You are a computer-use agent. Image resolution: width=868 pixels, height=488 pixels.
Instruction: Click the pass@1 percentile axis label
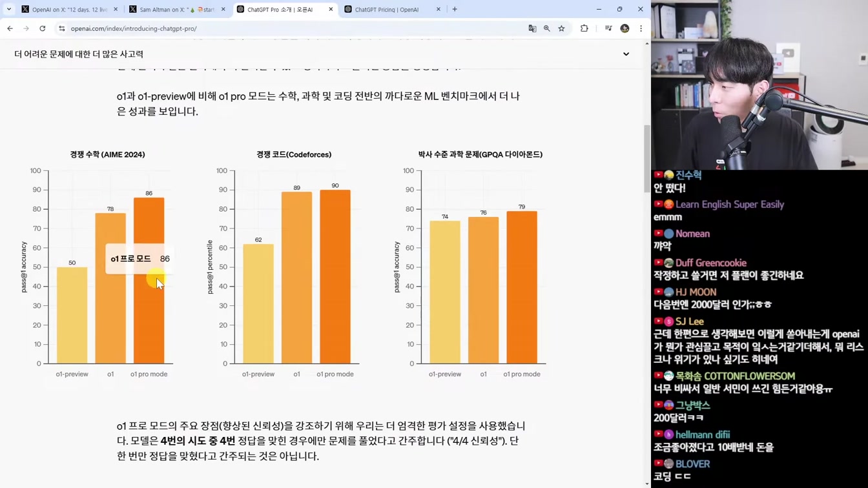pos(210,267)
